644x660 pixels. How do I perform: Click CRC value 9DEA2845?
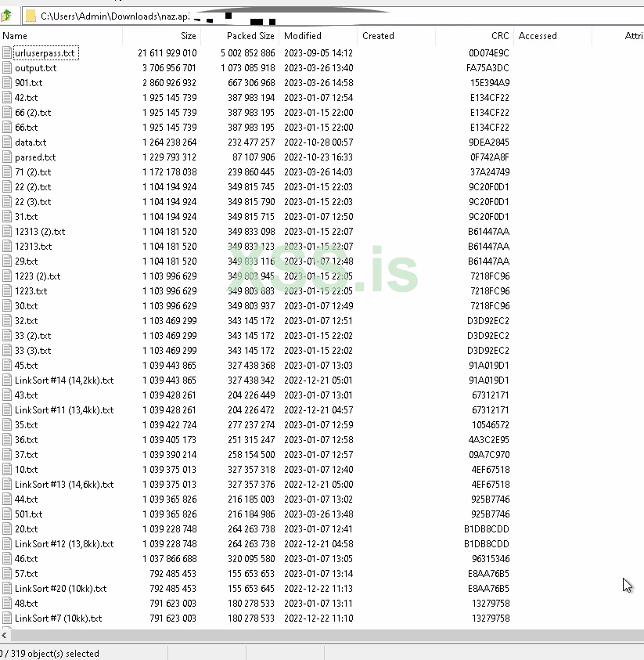489,142
